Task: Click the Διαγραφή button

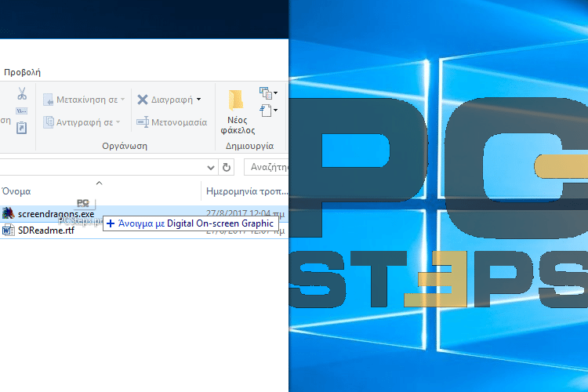Action: [165, 100]
